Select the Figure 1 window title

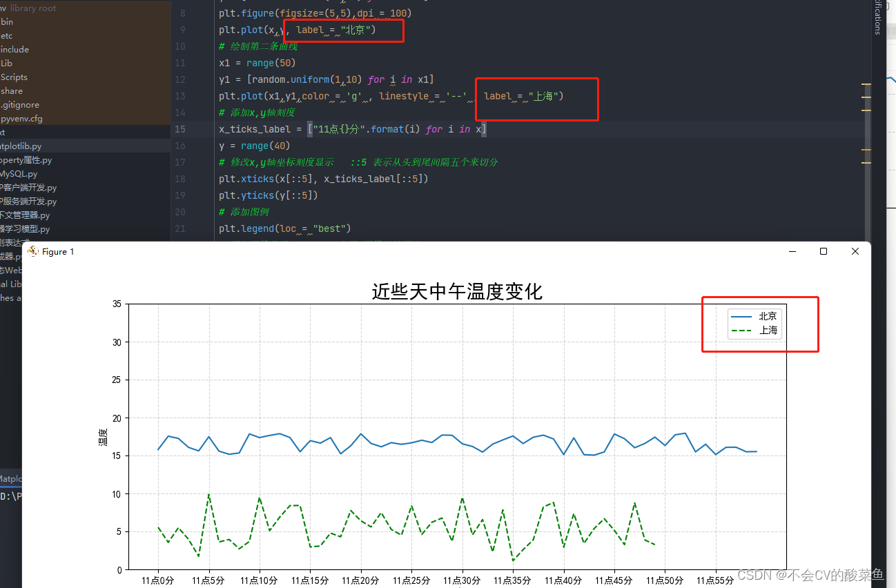(x=57, y=251)
